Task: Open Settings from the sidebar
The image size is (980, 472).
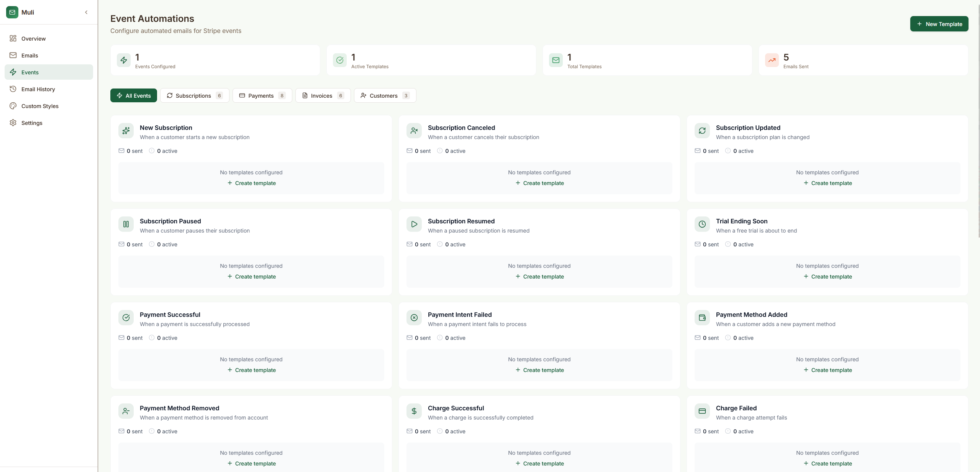Action: pyautogui.click(x=32, y=123)
